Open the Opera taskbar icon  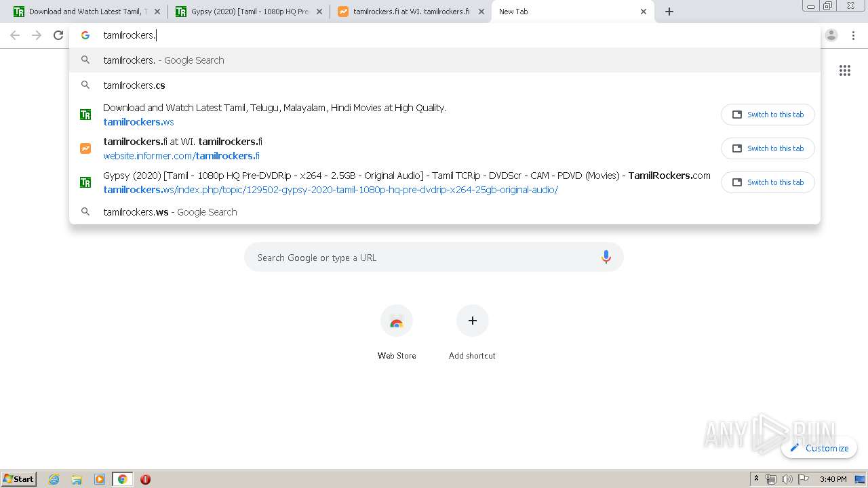tap(145, 479)
